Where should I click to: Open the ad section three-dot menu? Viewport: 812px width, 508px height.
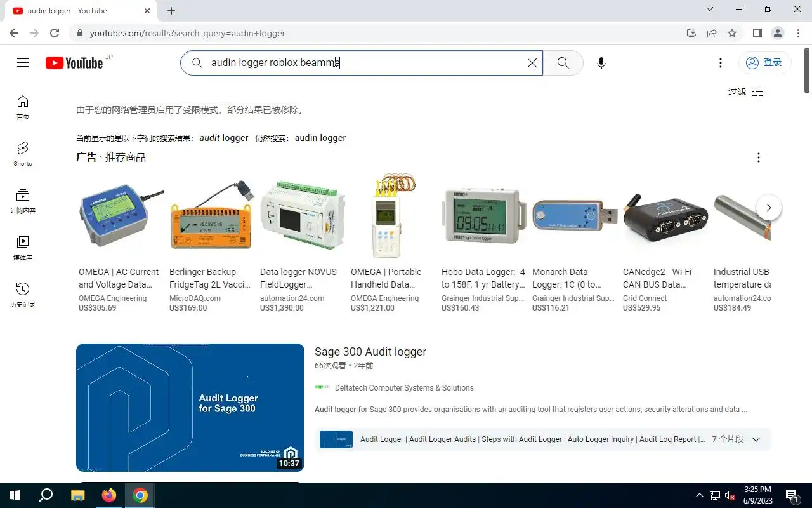758,157
